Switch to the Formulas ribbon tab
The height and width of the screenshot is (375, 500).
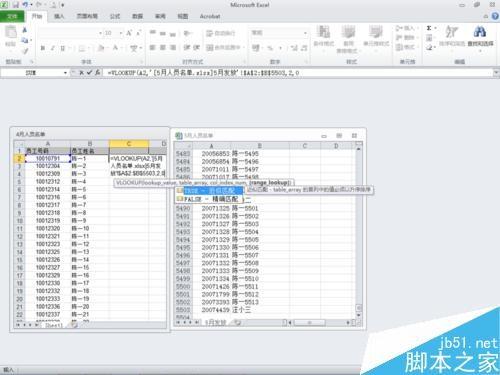[115, 16]
